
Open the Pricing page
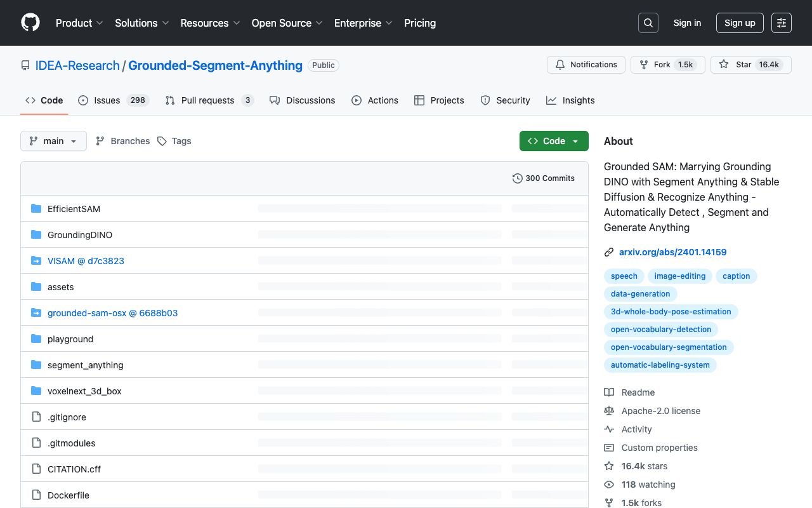[420, 23]
